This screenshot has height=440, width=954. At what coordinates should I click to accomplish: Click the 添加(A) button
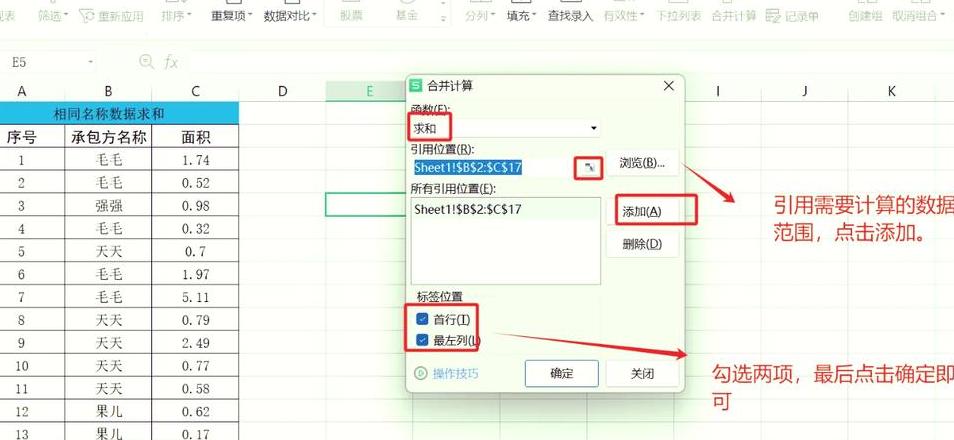pos(642,211)
